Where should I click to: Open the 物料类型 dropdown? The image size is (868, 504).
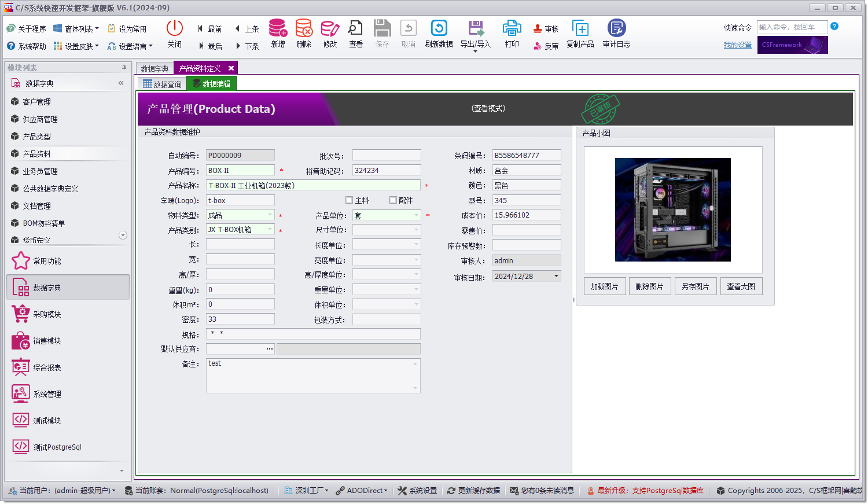tap(270, 215)
